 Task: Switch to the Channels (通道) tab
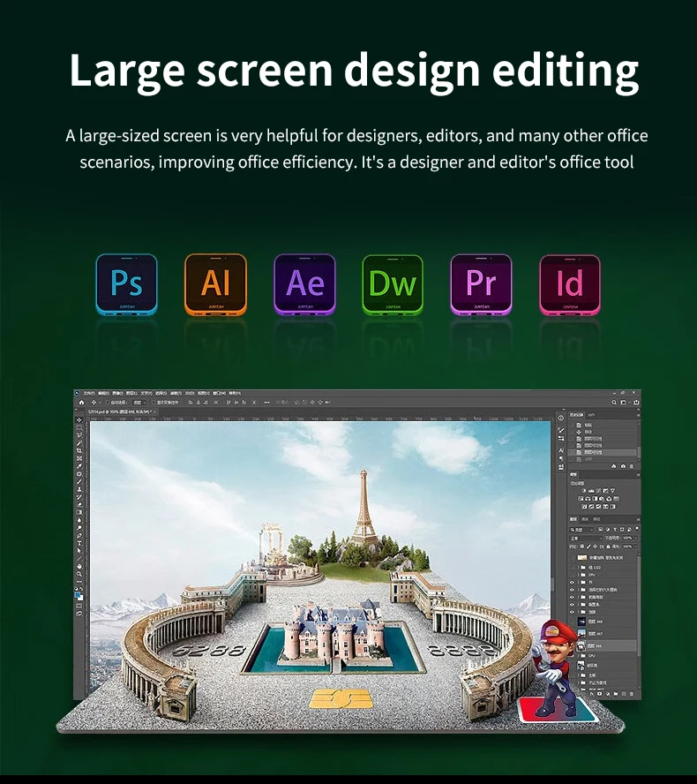585,519
